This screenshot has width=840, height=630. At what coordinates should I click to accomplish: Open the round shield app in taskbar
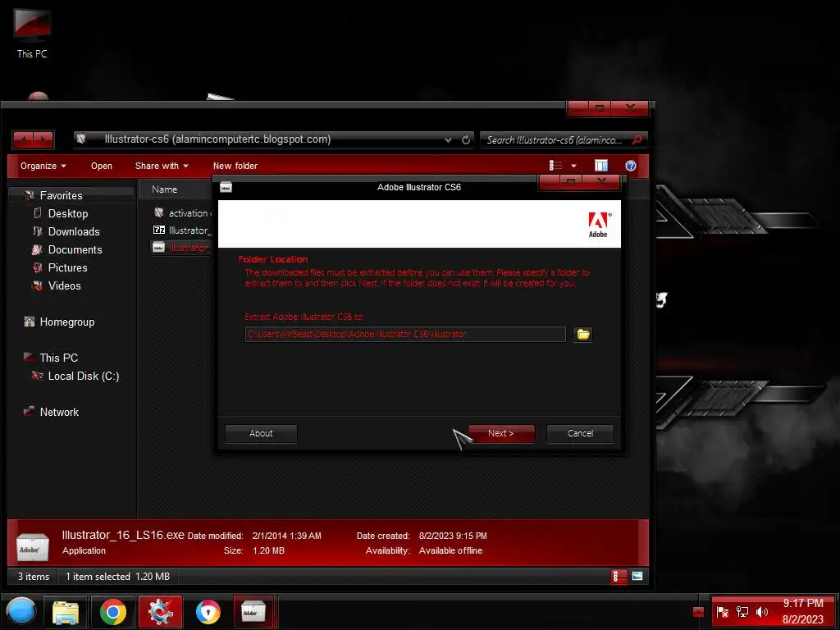208,612
